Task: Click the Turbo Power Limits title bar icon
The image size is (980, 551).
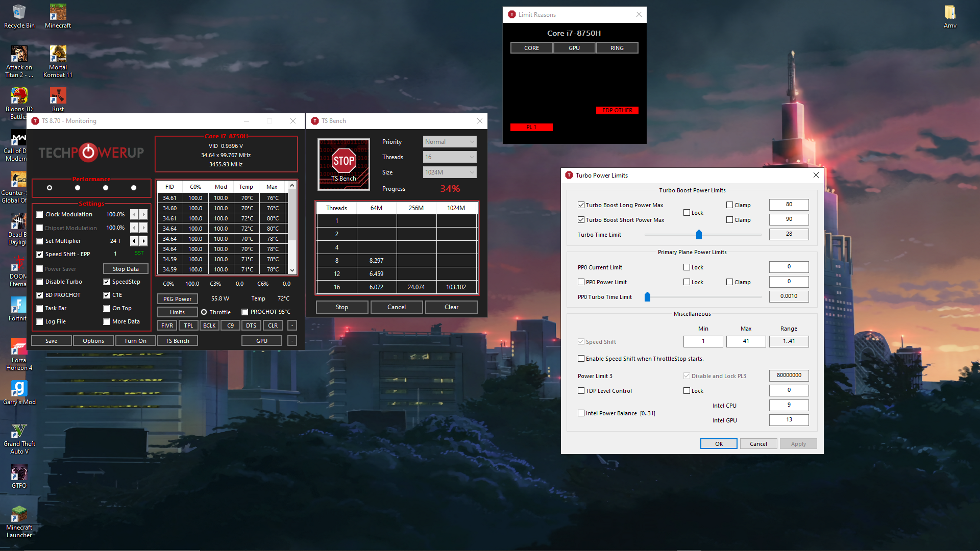Action: click(569, 175)
